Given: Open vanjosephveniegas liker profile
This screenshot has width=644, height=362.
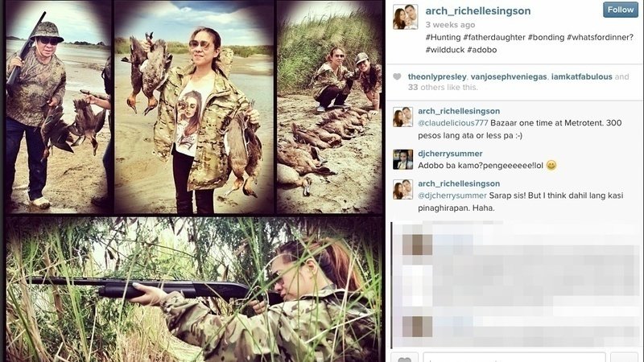Looking at the screenshot, I should click(x=509, y=76).
